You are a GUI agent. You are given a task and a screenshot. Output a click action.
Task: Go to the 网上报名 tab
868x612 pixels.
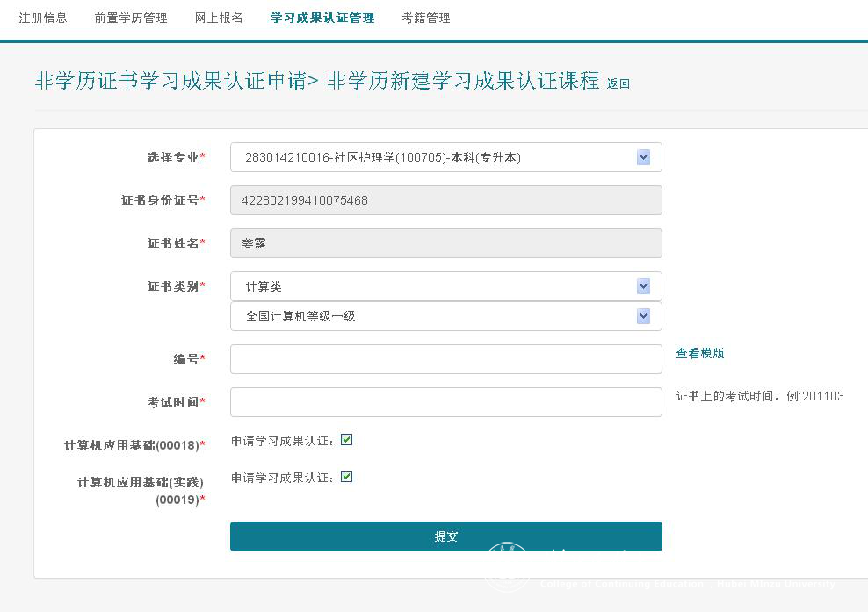click(219, 18)
